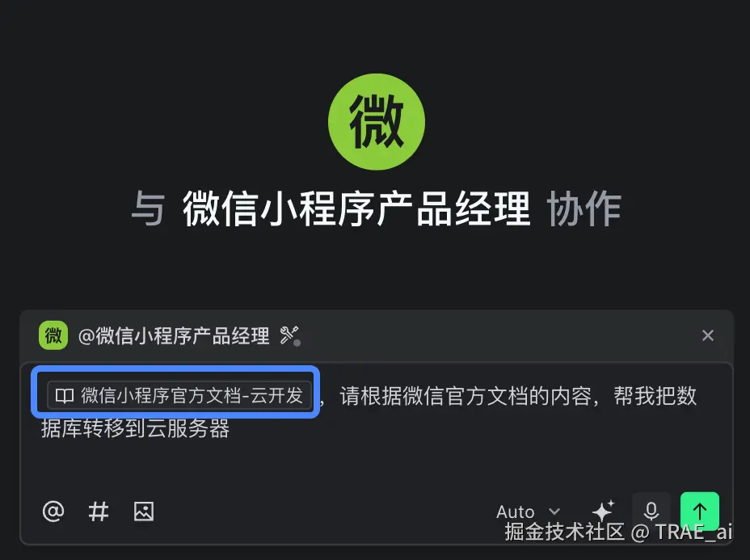The image size is (750, 560).
Task: Click the 微信小程序产品经理 heading title
Action: [356, 208]
